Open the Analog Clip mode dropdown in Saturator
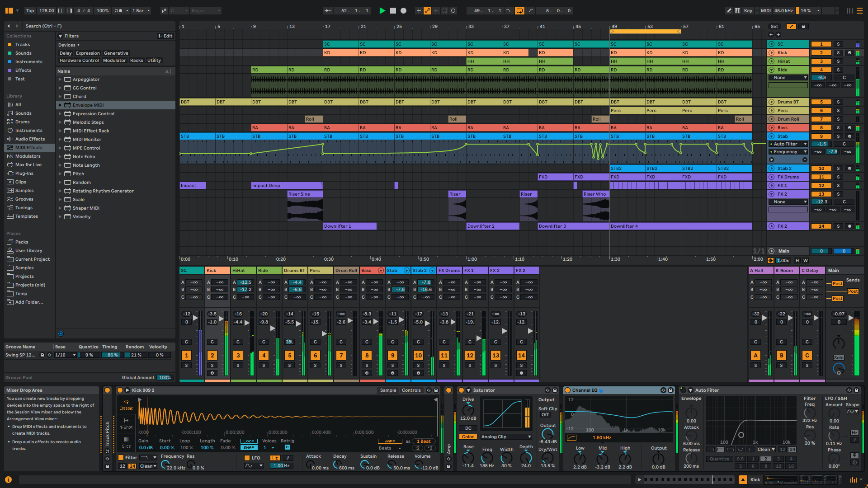This screenshot has width=868, height=488. (506, 436)
